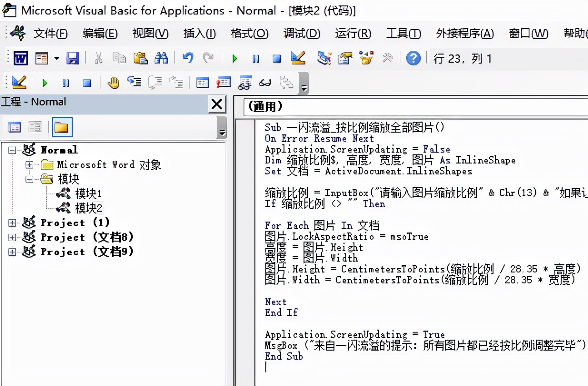Viewport: 588px width, 386px height.
Task: Click the Cut scissors icon
Action: (98, 58)
